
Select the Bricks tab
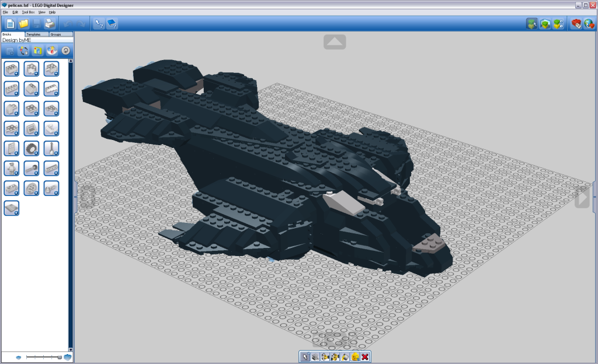pyautogui.click(x=13, y=34)
